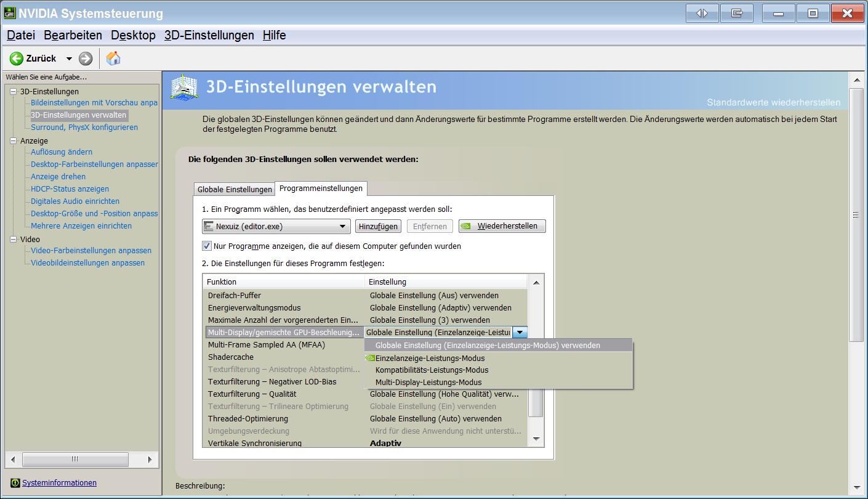Click settings list scroll-down arrow
This screenshot has width=868, height=499.
pyautogui.click(x=536, y=439)
